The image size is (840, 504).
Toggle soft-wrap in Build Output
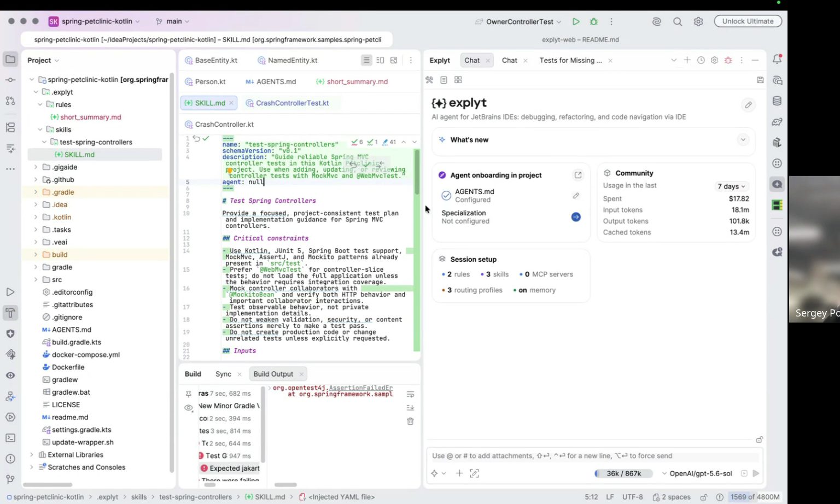point(410,394)
